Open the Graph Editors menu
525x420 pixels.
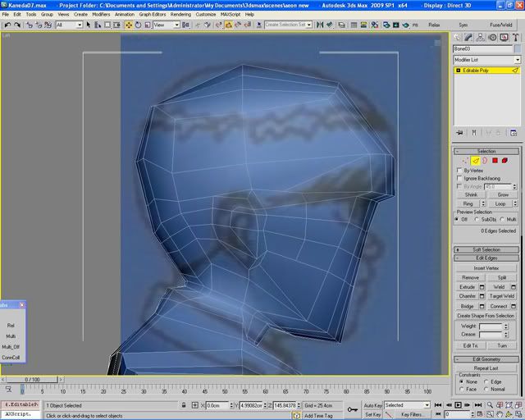point(153,14)
